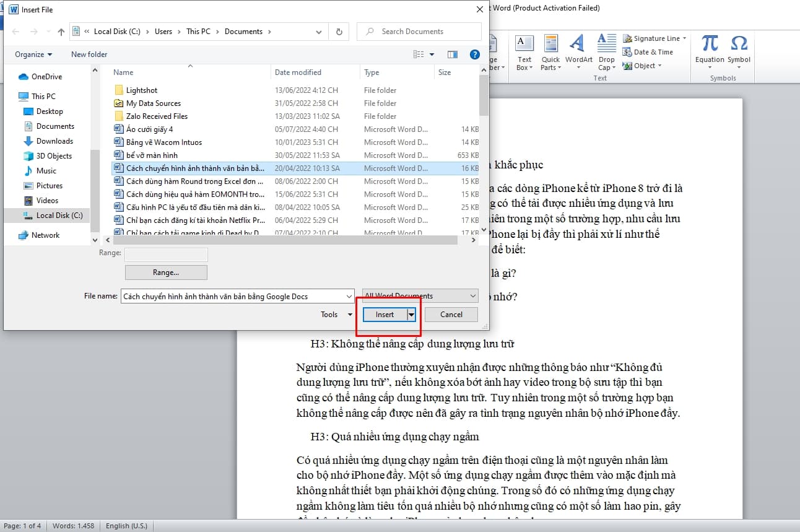Go up one folder level arrow
The height and width of the screenshot is (532, 800).
click(x=61, y=32)
